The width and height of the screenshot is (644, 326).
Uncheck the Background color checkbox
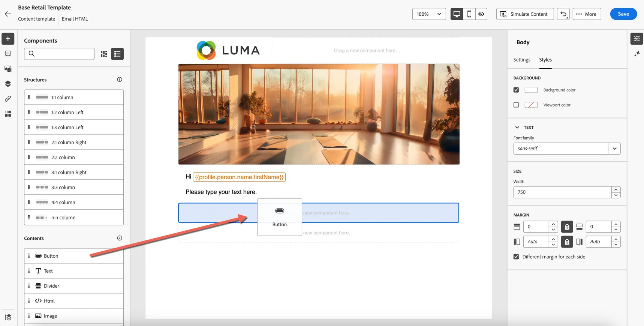[516, 90]
